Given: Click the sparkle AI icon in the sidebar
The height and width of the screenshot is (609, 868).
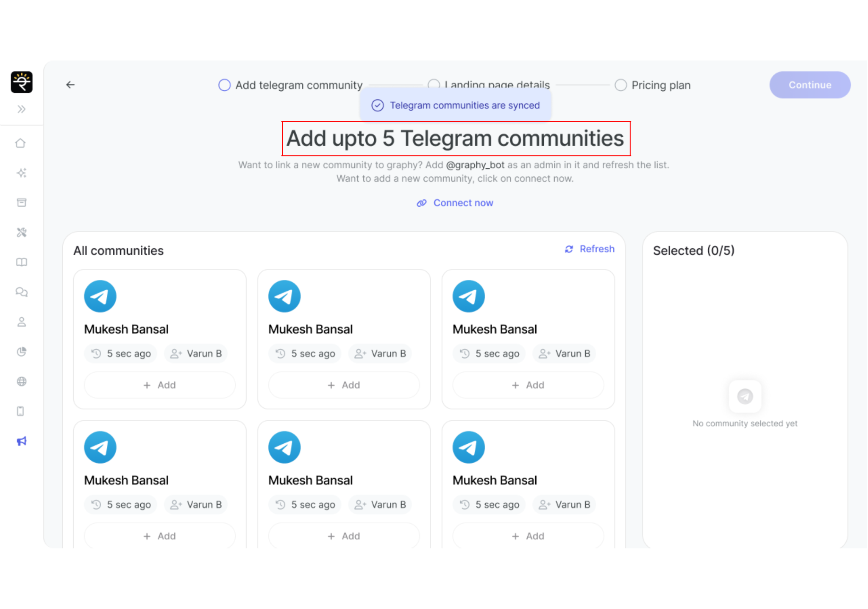Looking at the screenshot, I should click(22, 173).
